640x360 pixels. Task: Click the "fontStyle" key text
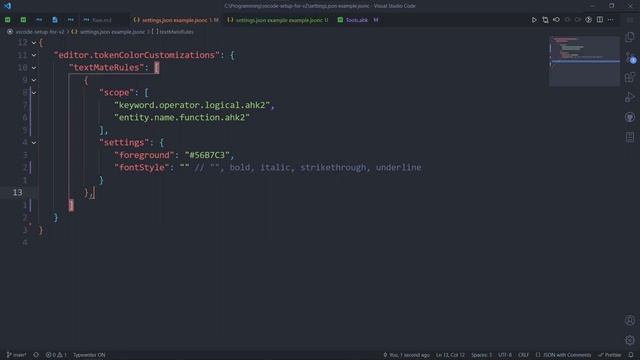[142, 167]
